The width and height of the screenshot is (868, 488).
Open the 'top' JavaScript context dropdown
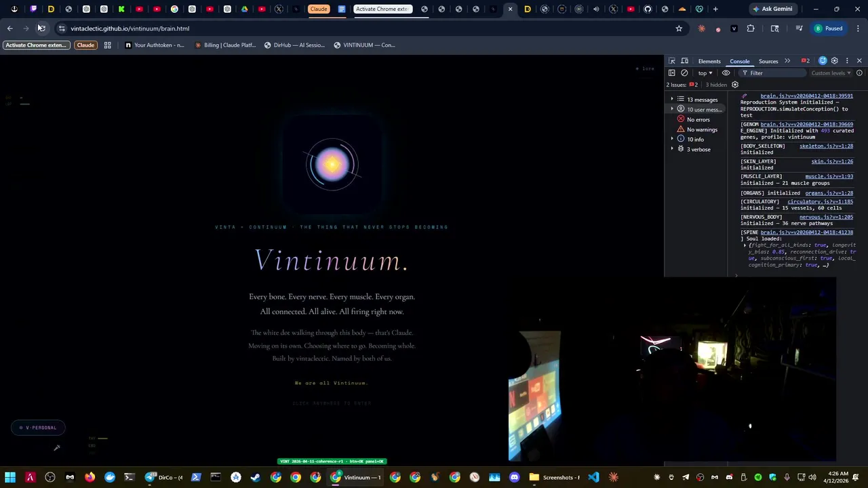point(705,73)
